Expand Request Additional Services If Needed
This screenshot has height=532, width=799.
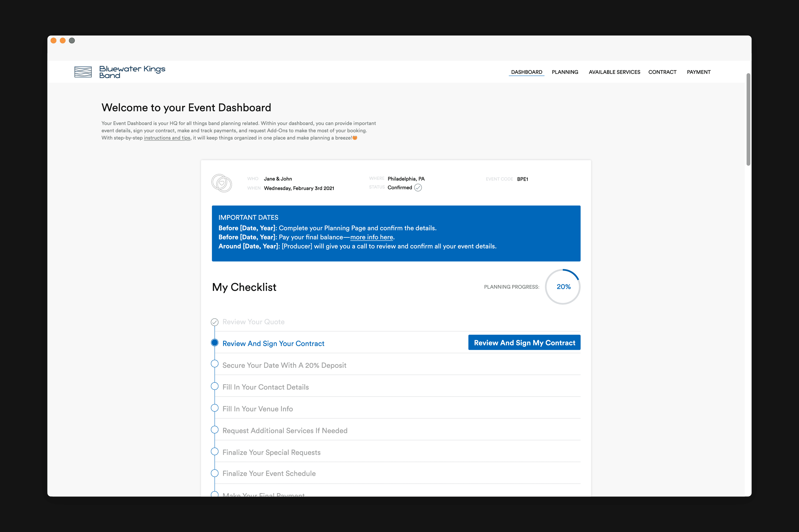point(284,431)
